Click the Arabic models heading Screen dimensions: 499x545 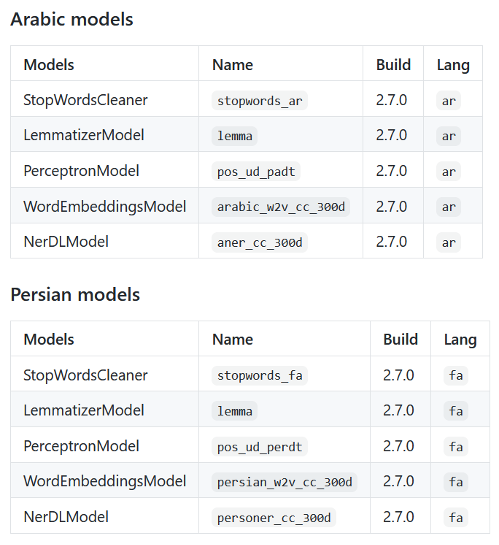72,19
